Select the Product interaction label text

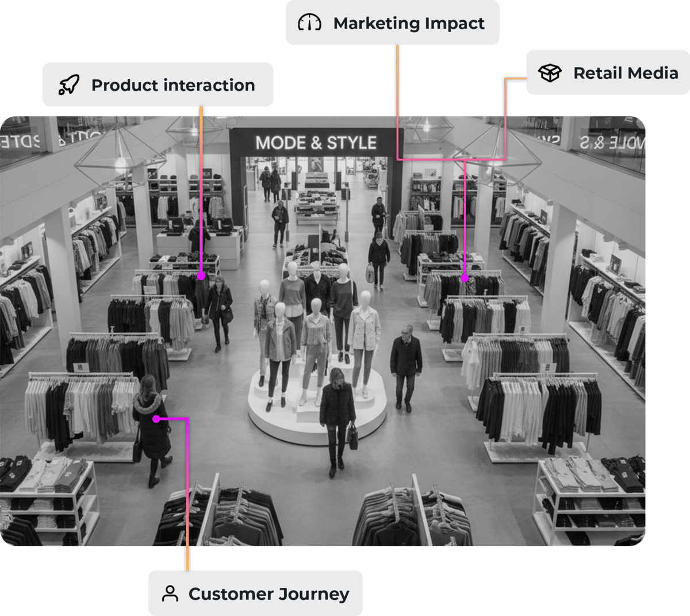pyautogui.click(x=173, y=85)
